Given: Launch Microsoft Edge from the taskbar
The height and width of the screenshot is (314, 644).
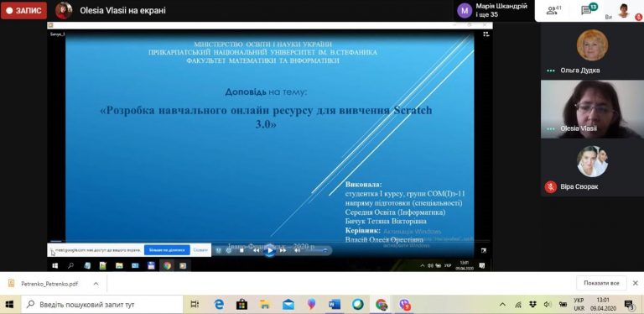Looking at the screenshot, I should coord(219,305).
